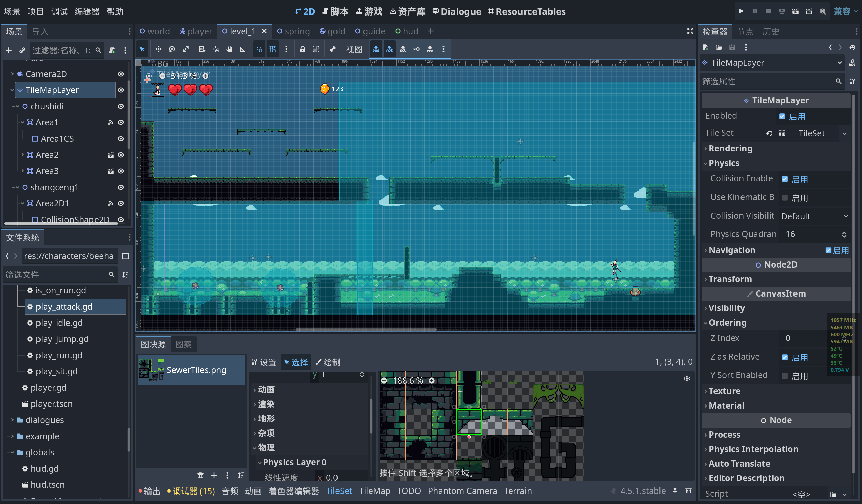Click the lock selected node icon
Screen dimensions: 862x504
(x=302, y=49)
